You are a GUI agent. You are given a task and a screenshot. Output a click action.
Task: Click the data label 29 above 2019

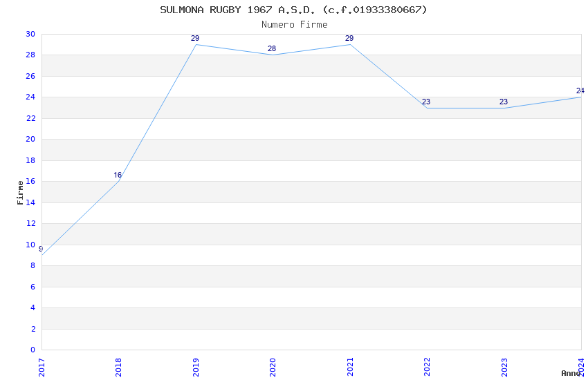(195, 38)
